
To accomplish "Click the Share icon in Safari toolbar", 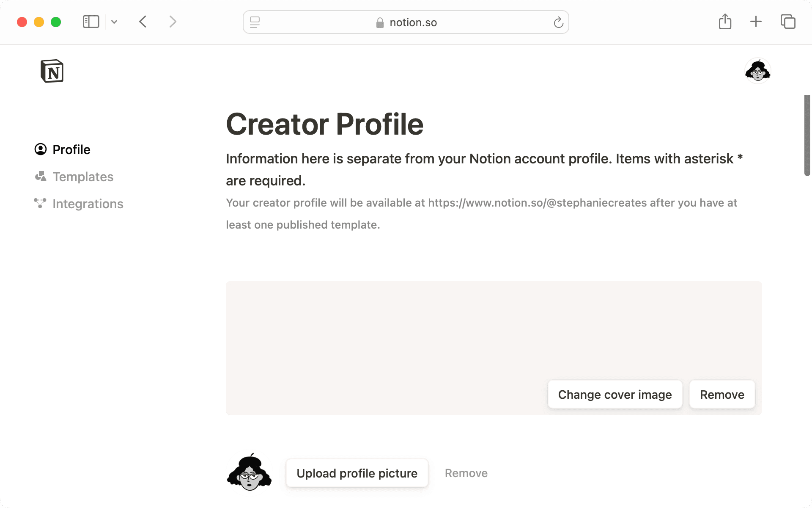I will tap(725, 22).
